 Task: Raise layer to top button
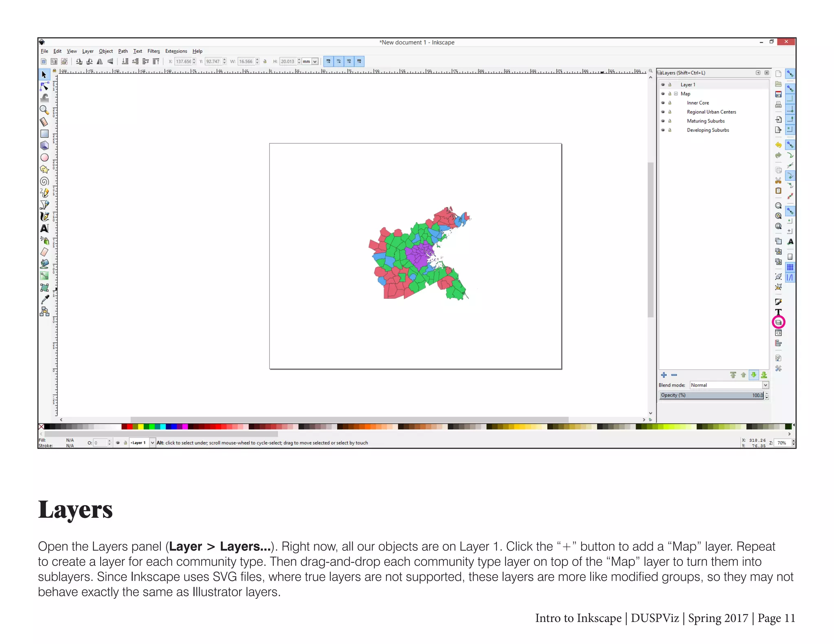[733, 375]
